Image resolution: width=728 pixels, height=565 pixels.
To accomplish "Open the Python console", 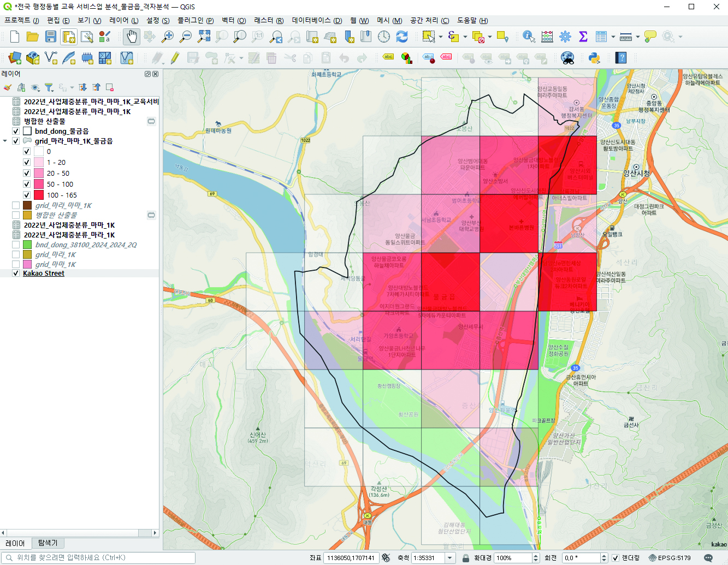I will tap(594, 58).
